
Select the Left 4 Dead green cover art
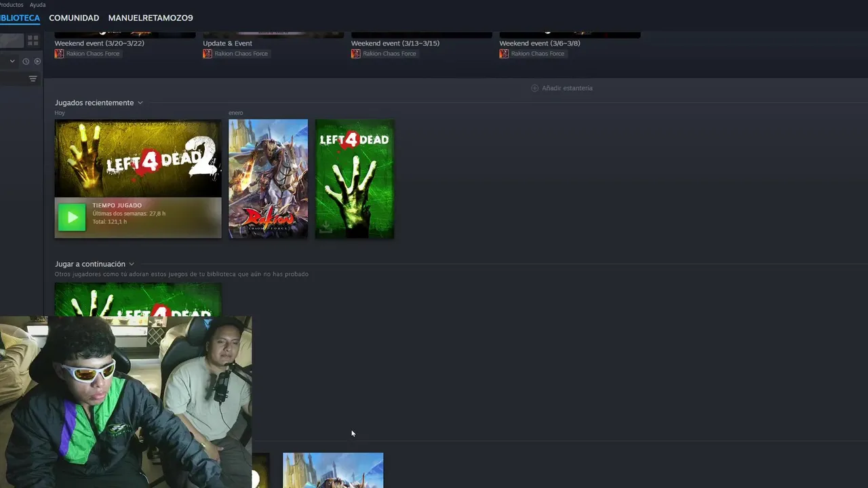coord(355,179)
